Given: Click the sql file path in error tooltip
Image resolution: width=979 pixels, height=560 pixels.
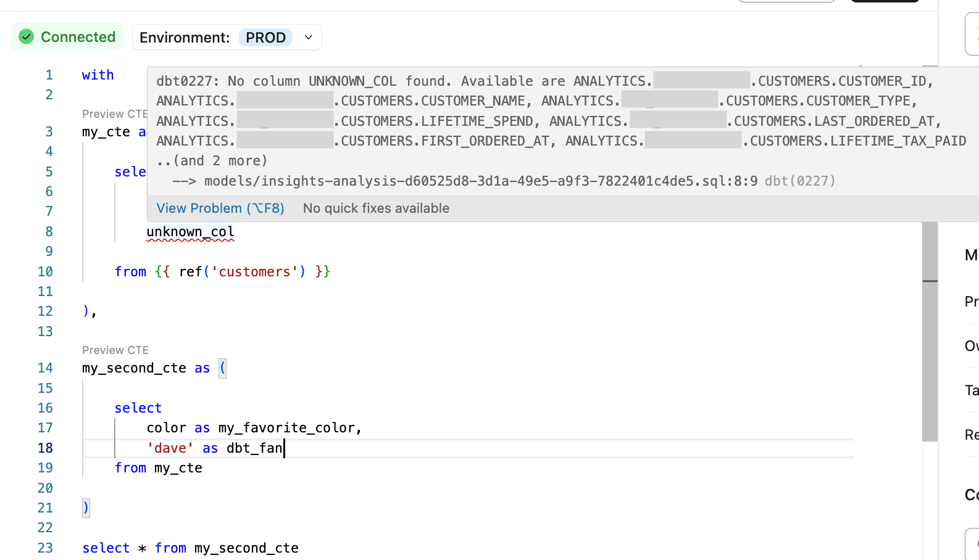Looking at the screenshot, I should click(480, 181).
